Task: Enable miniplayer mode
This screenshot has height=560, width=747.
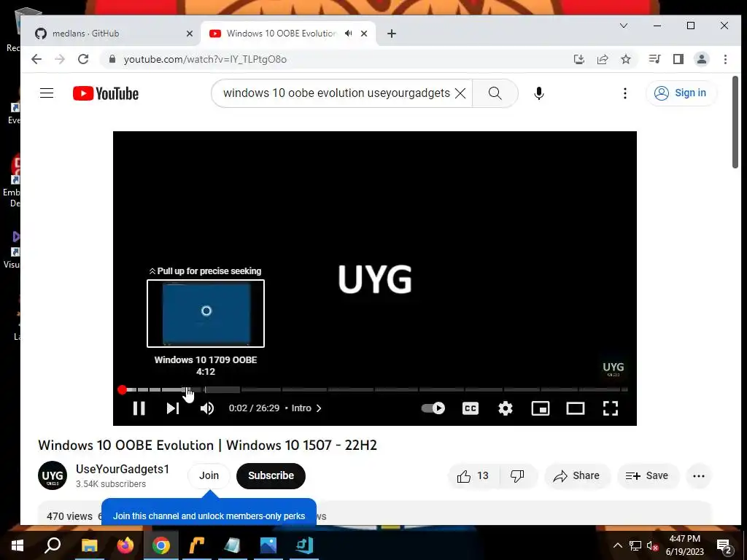Action: [x=541, y=408]
